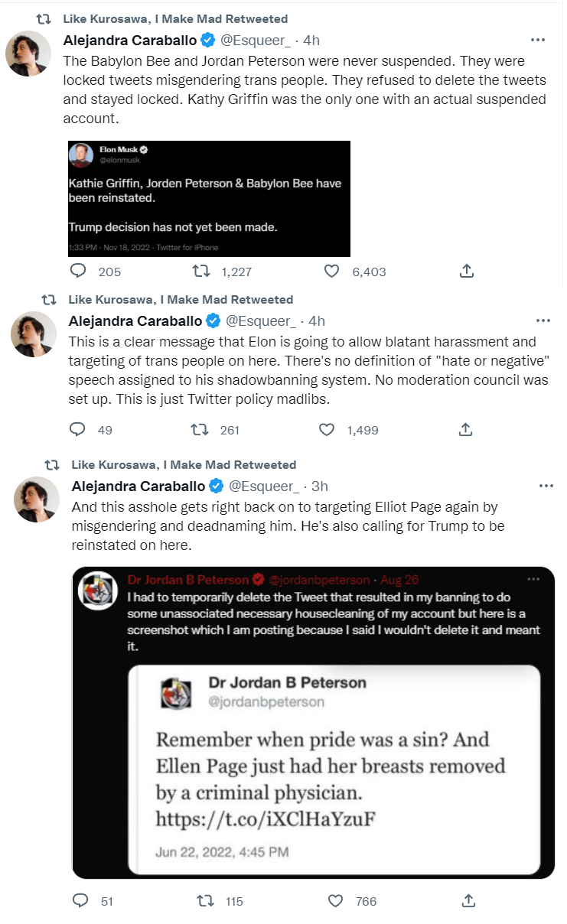Viewport: 567px width, 924px height.
Task: Like the tweet with 766 likes
Action: click(x=337, y=901)
